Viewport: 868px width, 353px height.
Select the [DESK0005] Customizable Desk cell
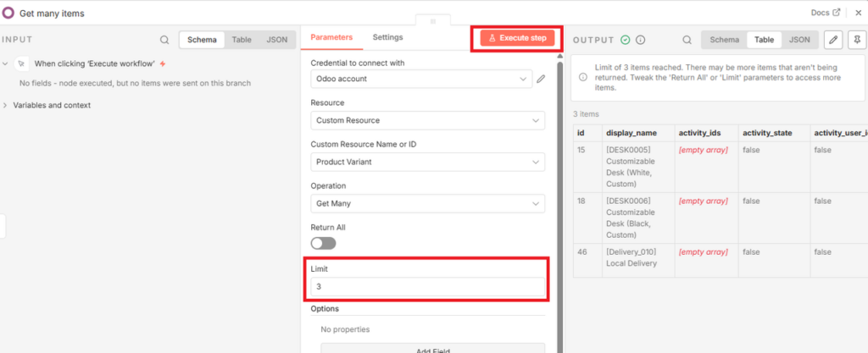click(x=637, y=167)
